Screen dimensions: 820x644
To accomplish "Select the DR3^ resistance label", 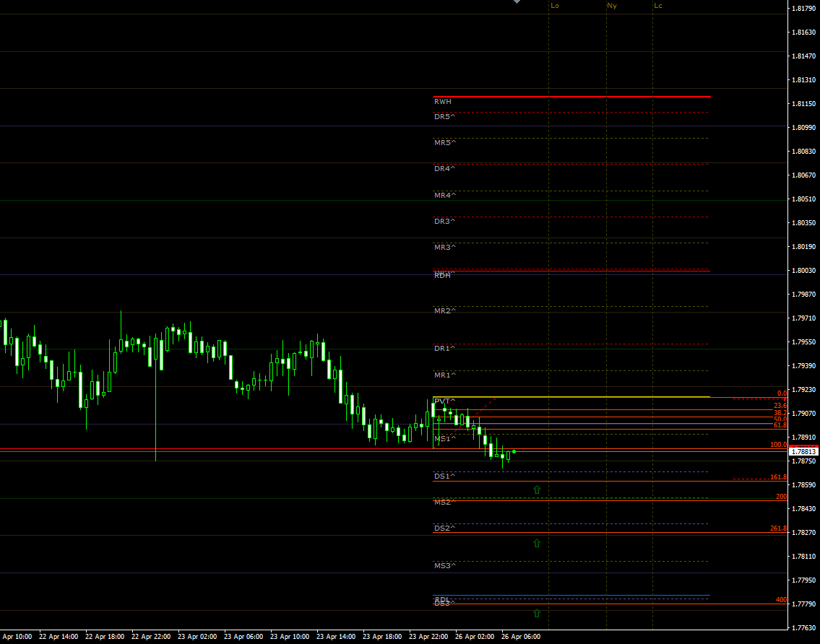I will (444, 222).
